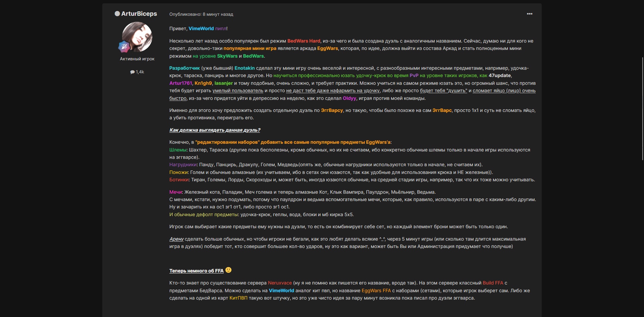This screenshot has height=317, width=644.
Task: Click the ArturBiceps profile avatar
Action: (137, 37)
